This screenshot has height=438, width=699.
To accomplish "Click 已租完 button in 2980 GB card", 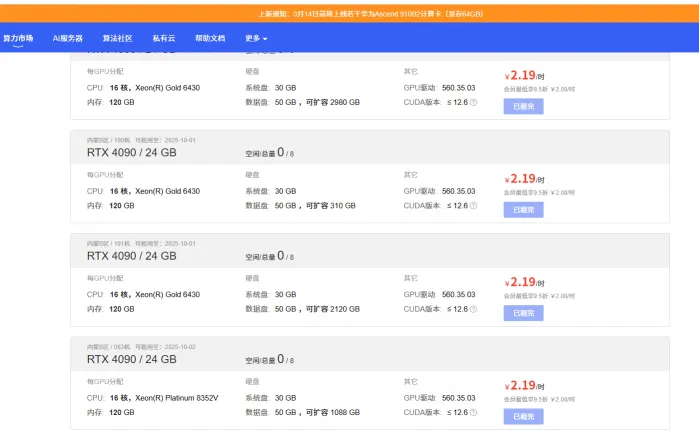I will (523, 106).
